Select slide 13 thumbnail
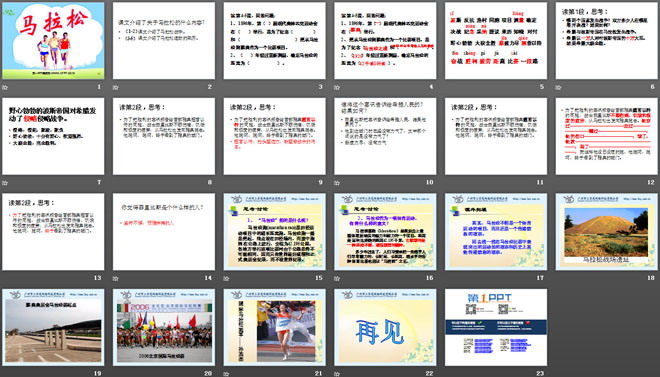The image size is (660, 377). (53, 232)
